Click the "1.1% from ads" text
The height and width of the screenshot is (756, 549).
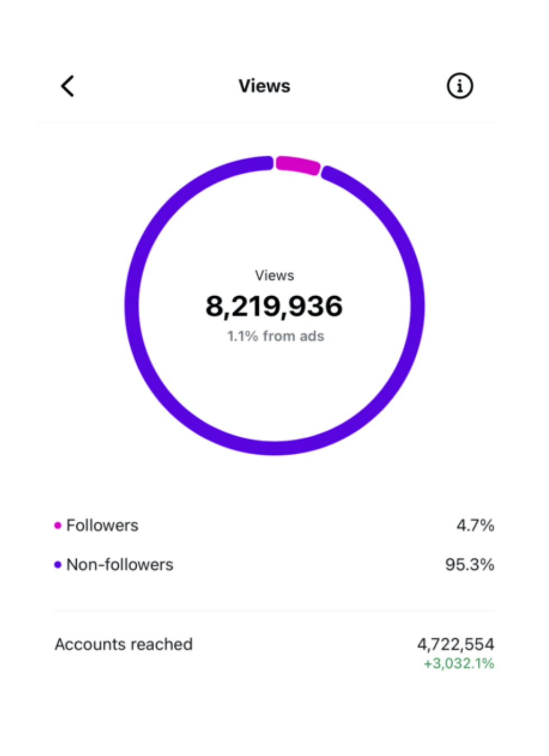click(275, 336)
